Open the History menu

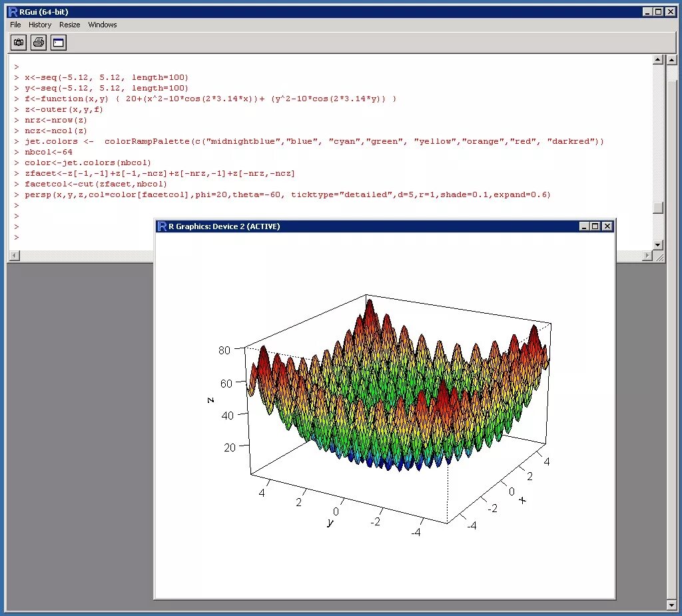pyautogui.click(x=40, y=25)
